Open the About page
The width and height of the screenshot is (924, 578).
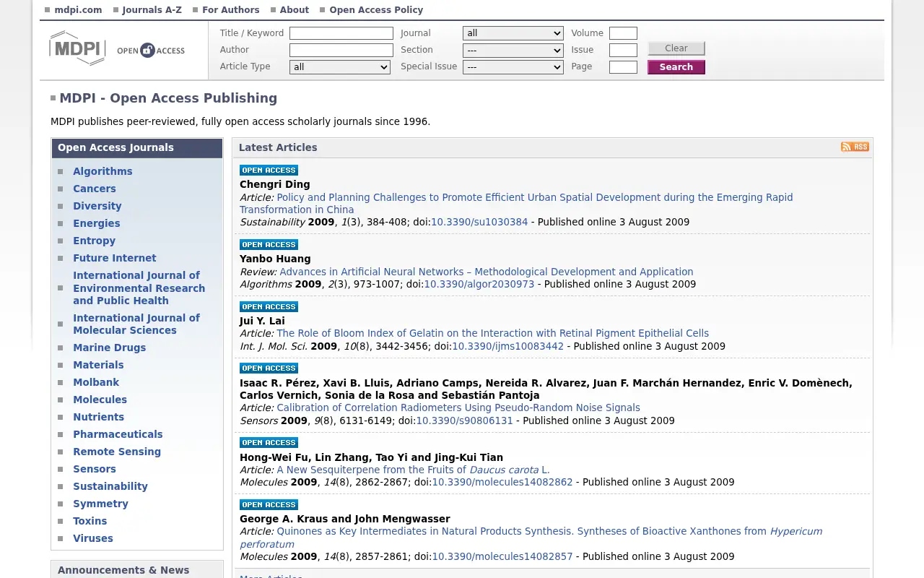[x=295, y=10]
